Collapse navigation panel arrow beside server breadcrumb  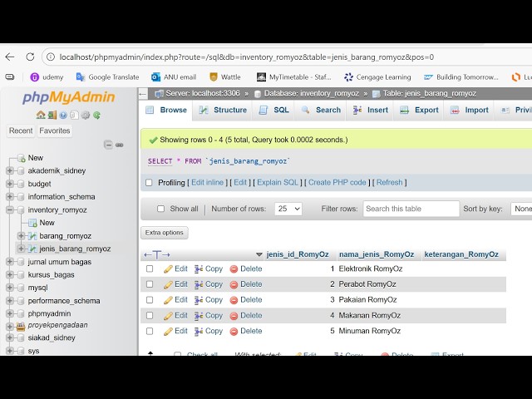pyautogui.click(x=143, y=94)
